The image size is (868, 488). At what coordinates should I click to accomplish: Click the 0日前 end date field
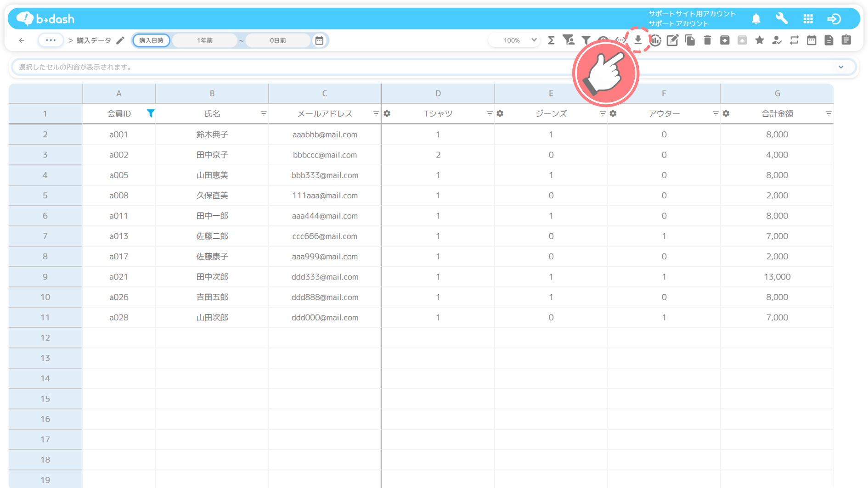click(x=278, y=40)
